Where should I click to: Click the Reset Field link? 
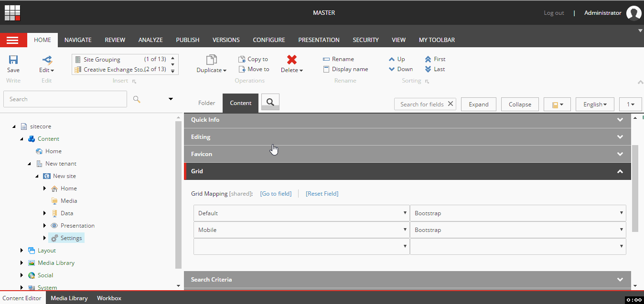[x=322, y=194]
